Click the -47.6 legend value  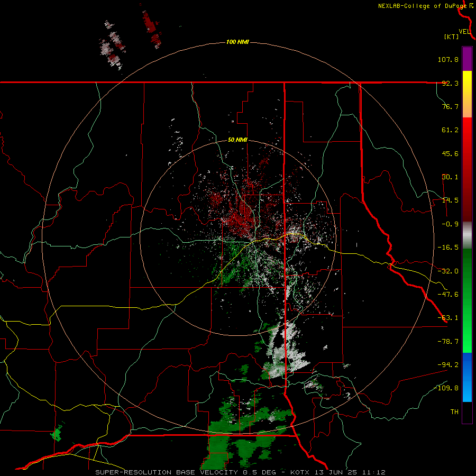coord(448,295)
